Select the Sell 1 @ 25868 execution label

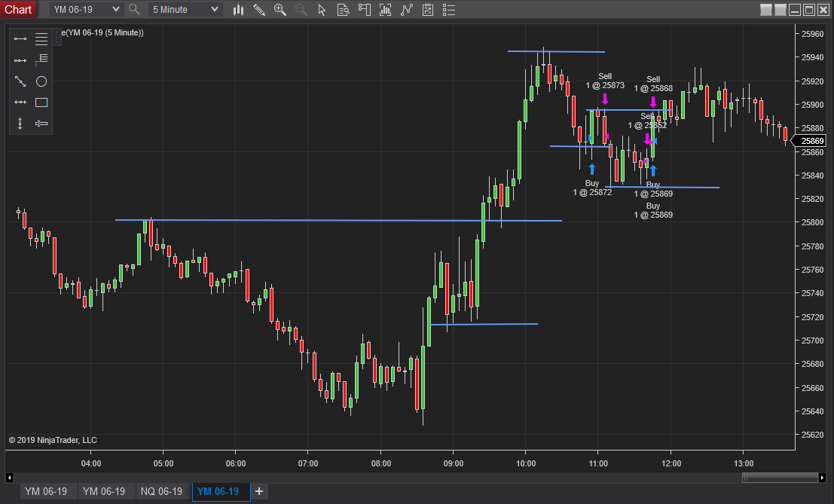click(x=653, y=84)
